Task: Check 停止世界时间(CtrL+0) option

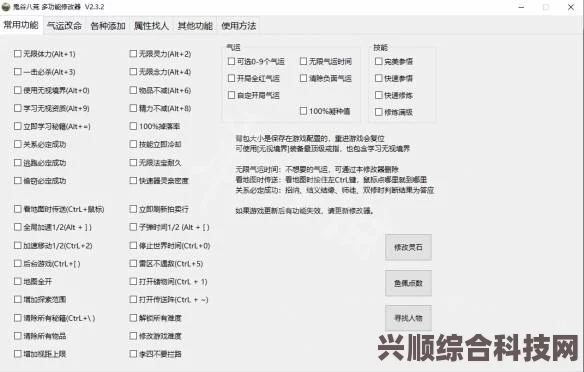Action: click(133, 245)
